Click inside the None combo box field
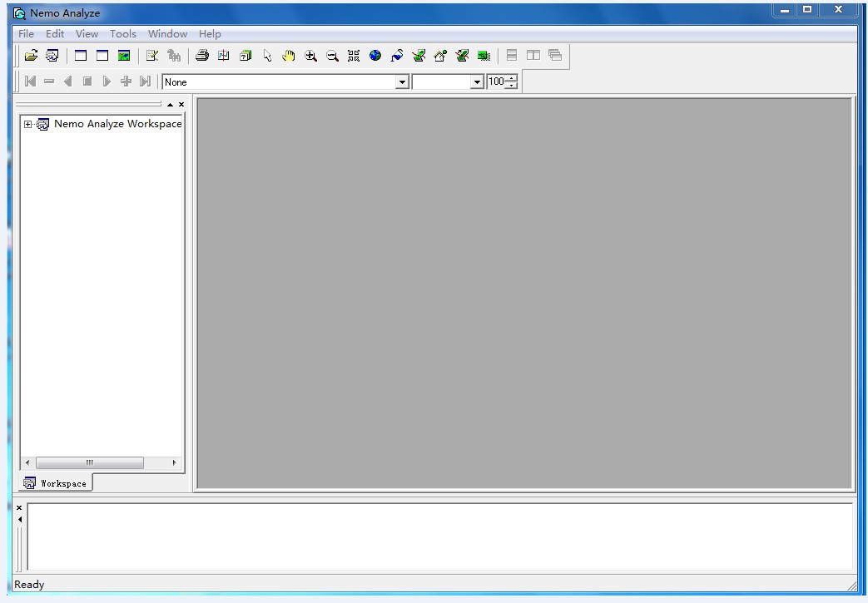The image size is (868, 603). [280, 82]
